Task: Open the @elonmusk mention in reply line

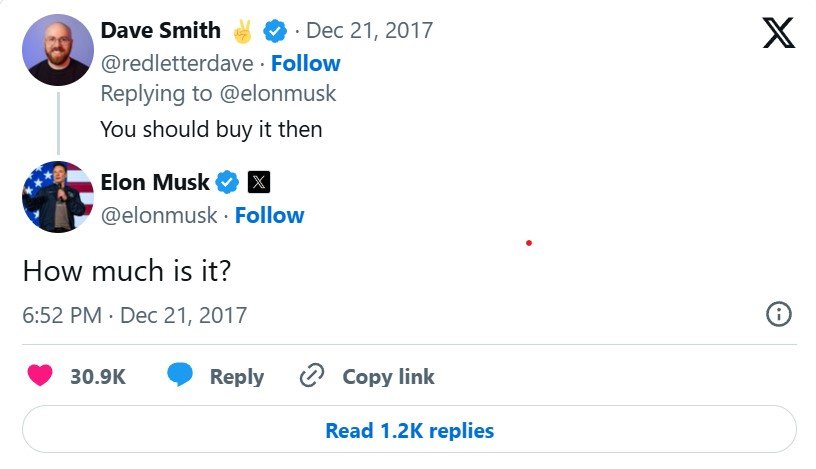Action: tap(278, 94)
